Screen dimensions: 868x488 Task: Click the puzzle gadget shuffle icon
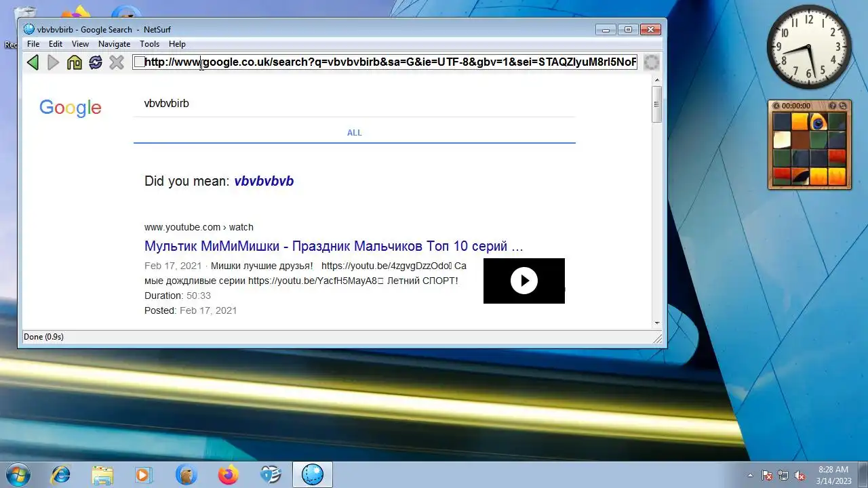[843, 106]
